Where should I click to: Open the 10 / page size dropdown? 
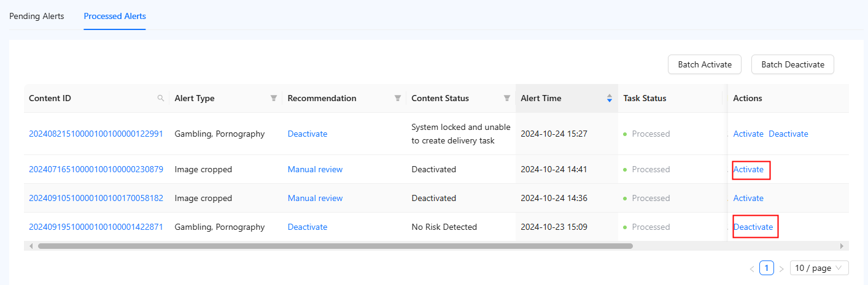tap(820, 268)
